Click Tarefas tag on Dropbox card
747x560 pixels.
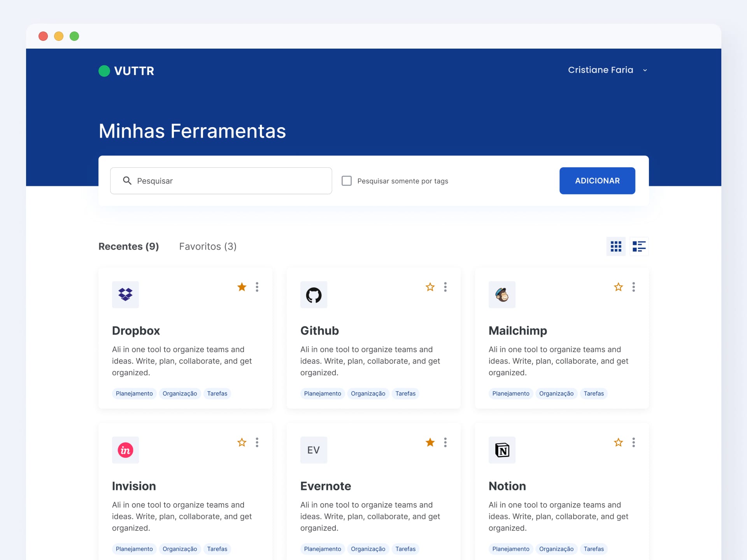[217, 394]
